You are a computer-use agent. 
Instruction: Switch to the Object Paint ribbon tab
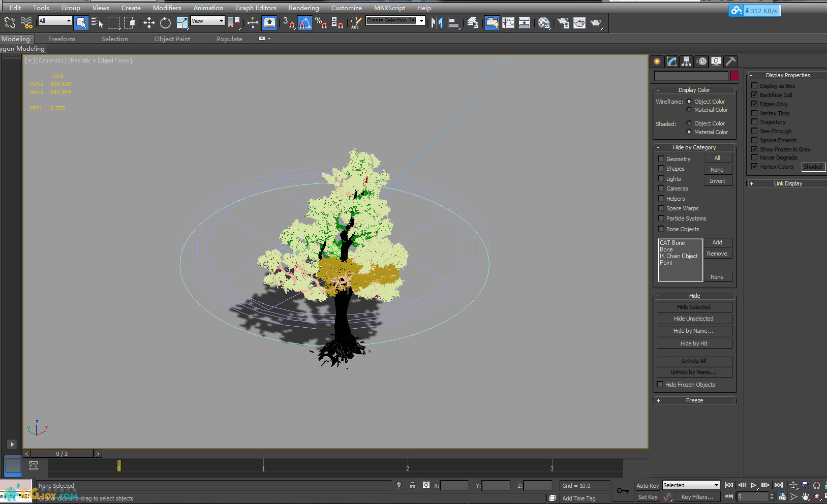click(172, 39)
